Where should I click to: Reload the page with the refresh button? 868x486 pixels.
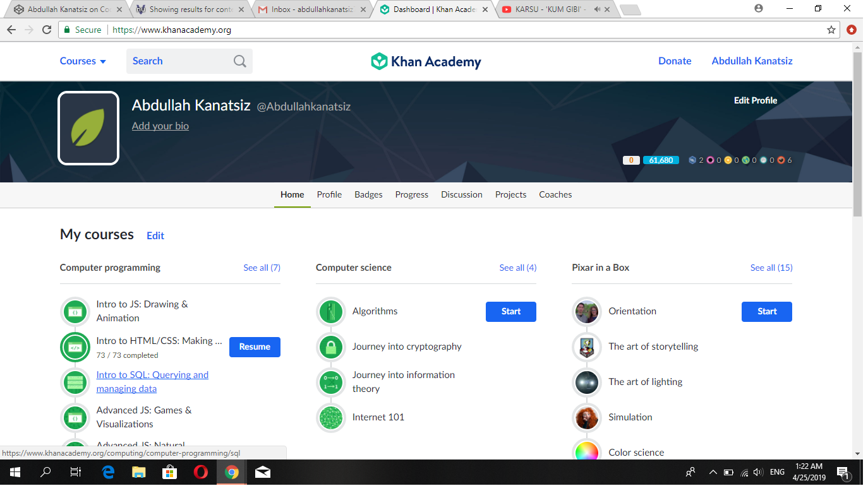tap(47, 30)
